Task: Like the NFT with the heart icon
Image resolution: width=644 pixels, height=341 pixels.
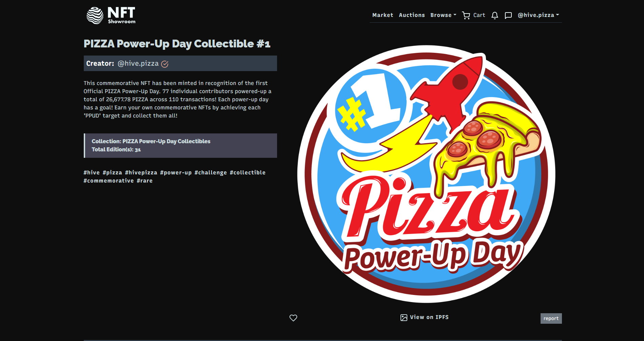Action: click(293, 318)
